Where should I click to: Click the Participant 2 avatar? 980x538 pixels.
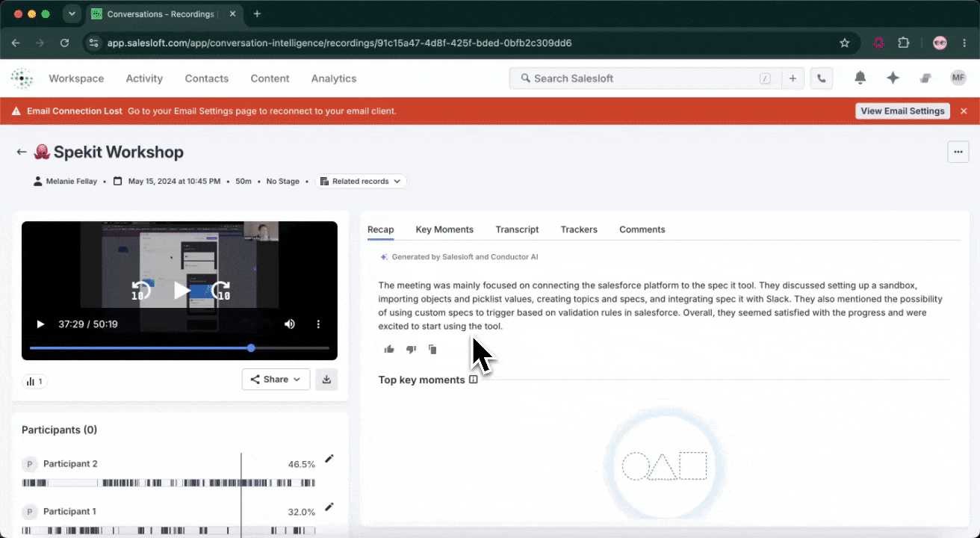[30, 464]
